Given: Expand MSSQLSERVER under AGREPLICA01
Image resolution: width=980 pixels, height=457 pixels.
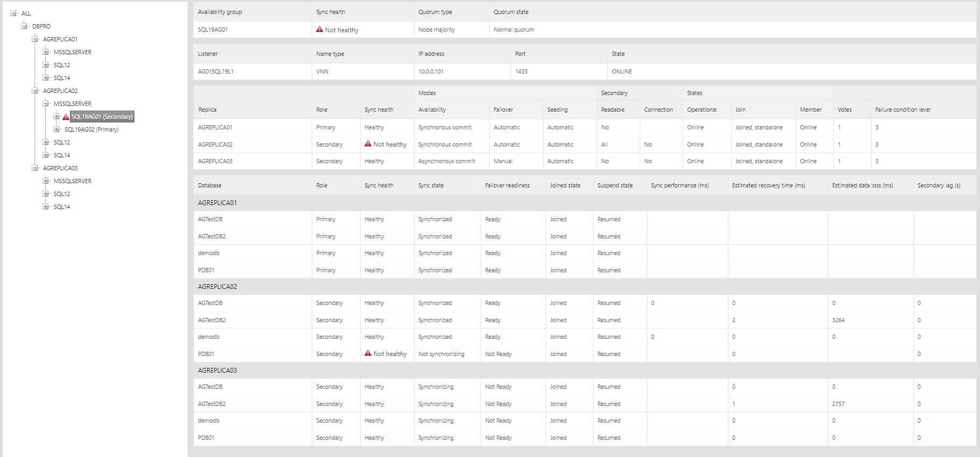Looking at the screenshot, I should (46, 52).
